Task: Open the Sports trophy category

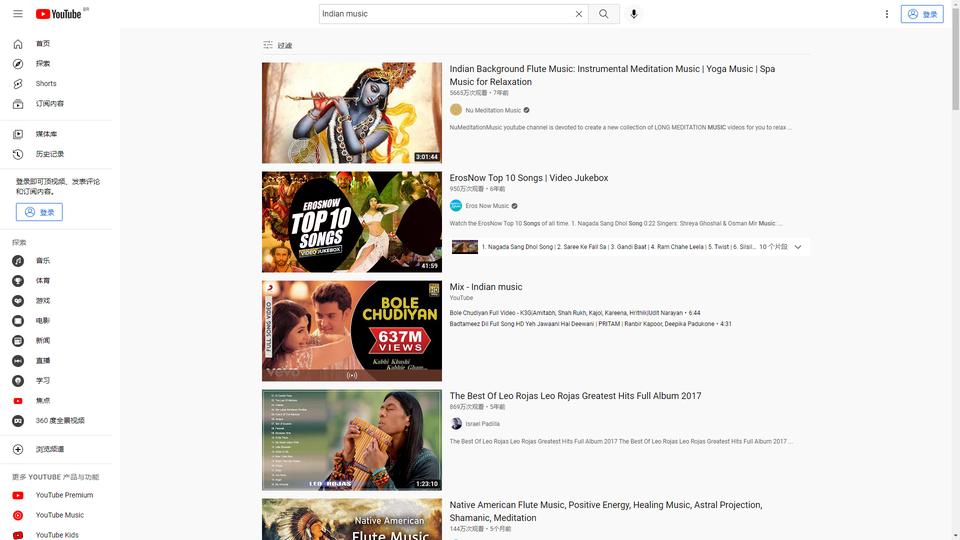Action: 18,280
